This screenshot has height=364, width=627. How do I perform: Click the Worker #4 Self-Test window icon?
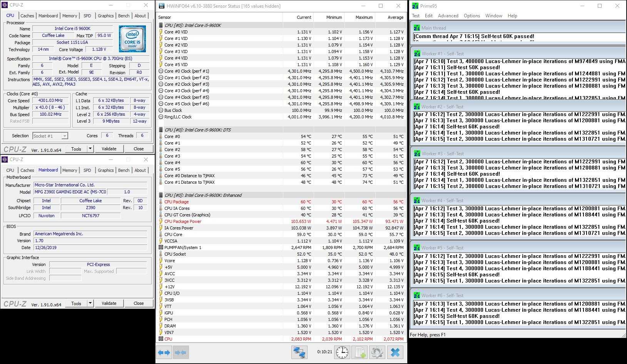(417, 201)
